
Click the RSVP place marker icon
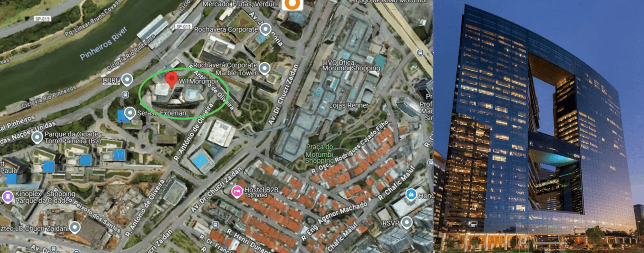coord(406,222)
